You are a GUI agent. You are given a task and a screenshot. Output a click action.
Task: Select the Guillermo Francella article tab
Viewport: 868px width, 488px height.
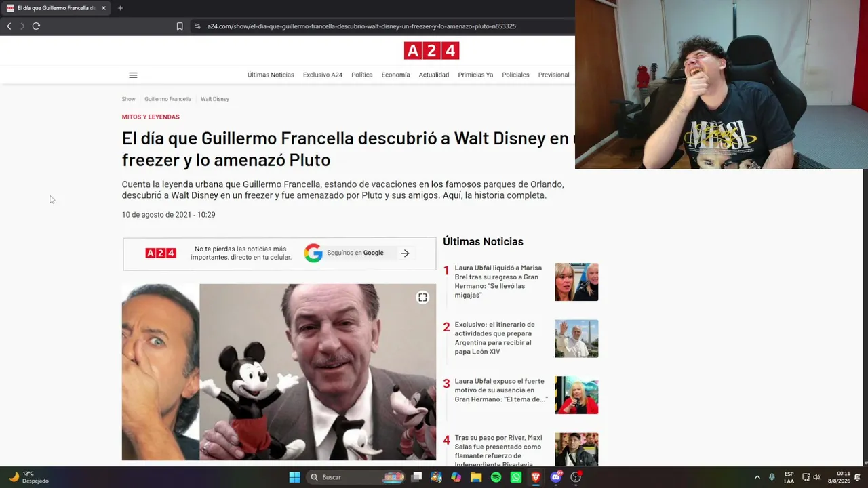57,8
